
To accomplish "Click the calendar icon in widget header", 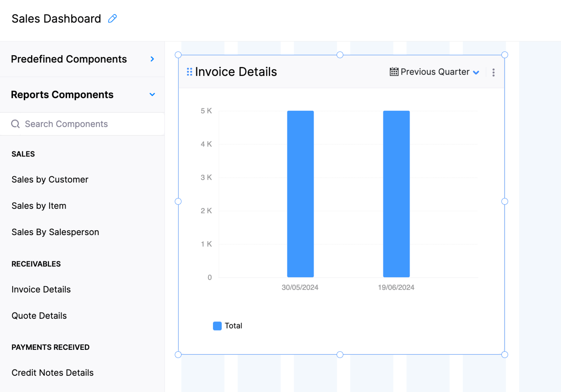I will pyautogui.click(x=394, y=72).
